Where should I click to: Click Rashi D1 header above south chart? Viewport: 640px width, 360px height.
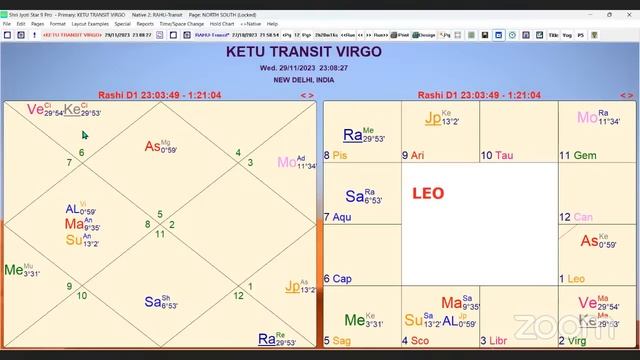point(479,95)
